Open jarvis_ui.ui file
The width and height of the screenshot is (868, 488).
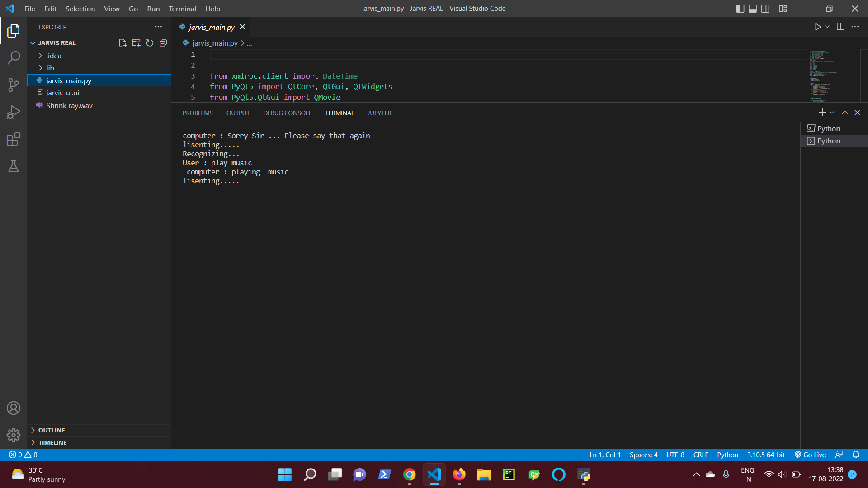99,93
